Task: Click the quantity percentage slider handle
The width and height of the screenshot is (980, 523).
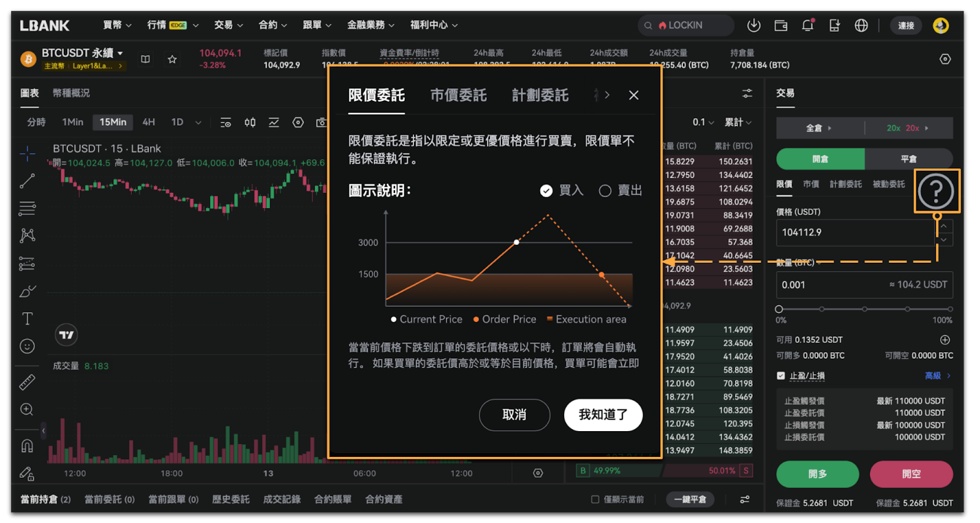Action: point(779,309)
